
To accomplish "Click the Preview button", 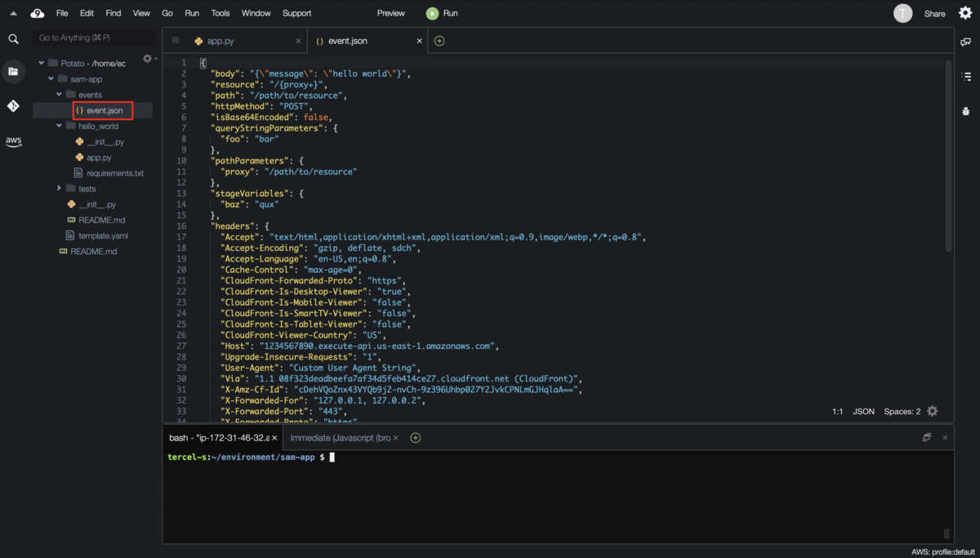I will tap(391, 13).
